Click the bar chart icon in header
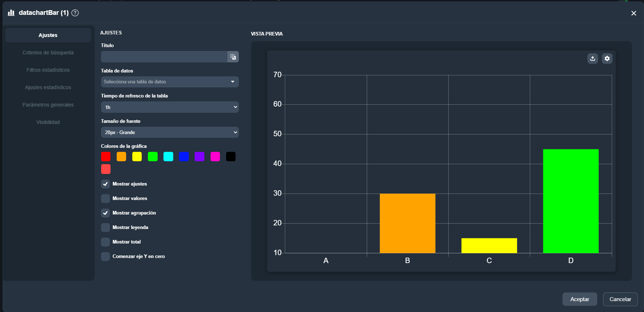This screenshot has width=644, height=312. click(x=11, y=13)
